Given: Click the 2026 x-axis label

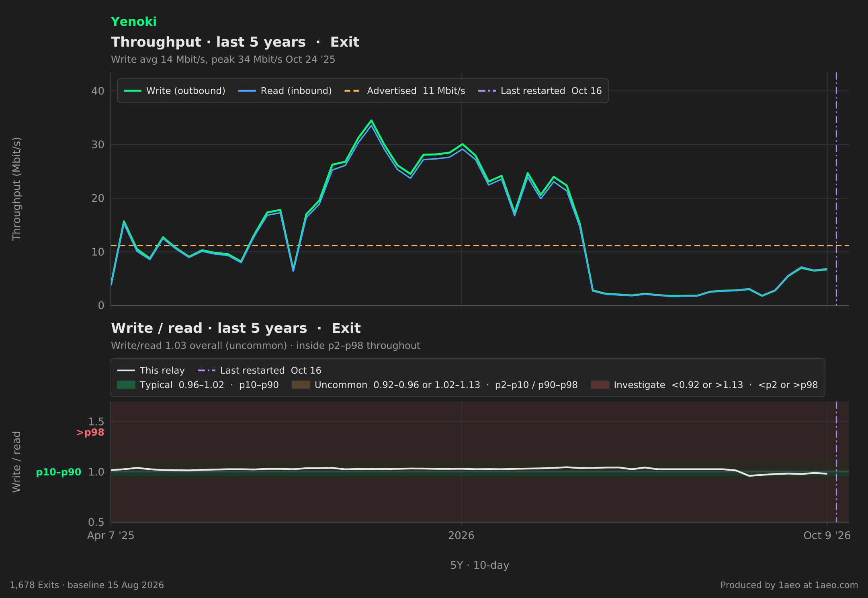Looking at the screenshot, I should (x=461, y=535).
